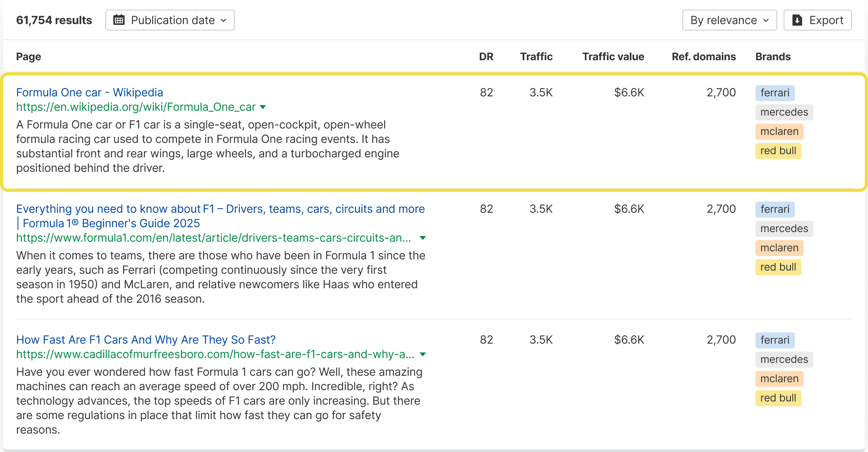
Task: Select the mclaren brand tag on the first result
Action: coord(779,131)
